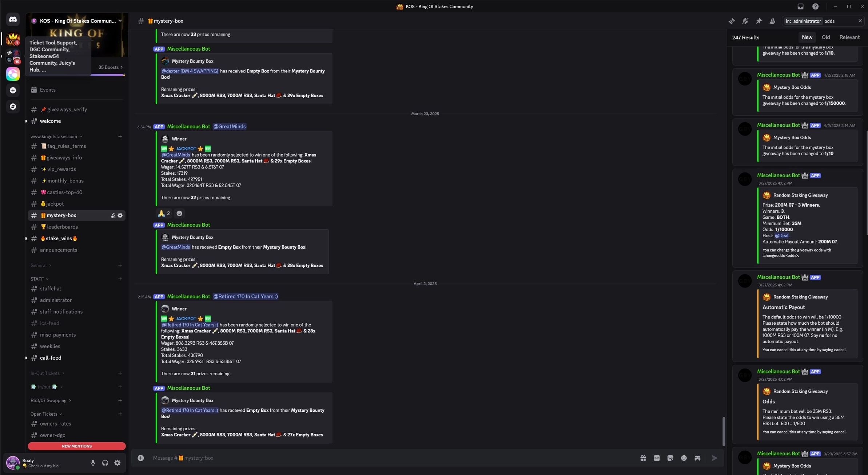This screenshot has width=868, height=475.
Task: Open the jackpot channel
Action: [76, 204]
